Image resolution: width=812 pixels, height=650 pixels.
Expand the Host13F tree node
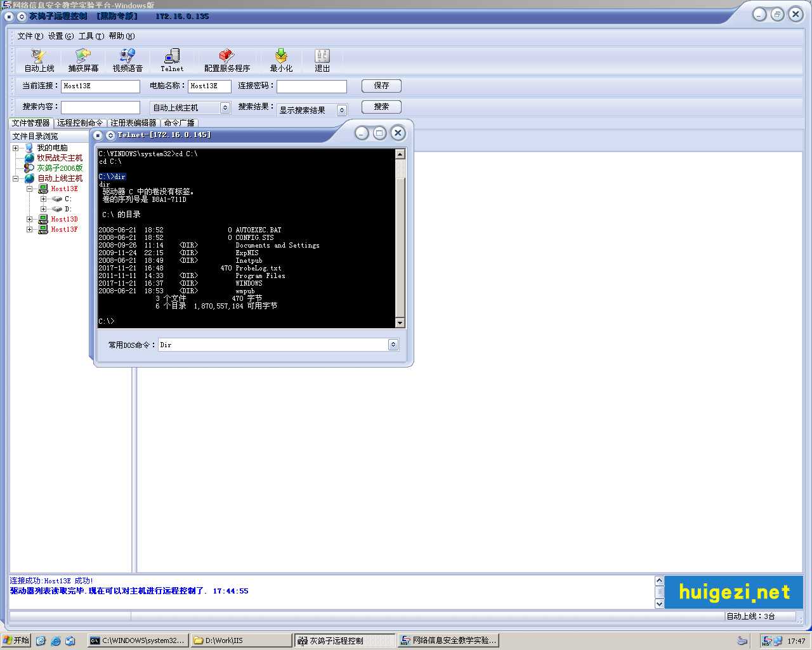coord(29,229)
